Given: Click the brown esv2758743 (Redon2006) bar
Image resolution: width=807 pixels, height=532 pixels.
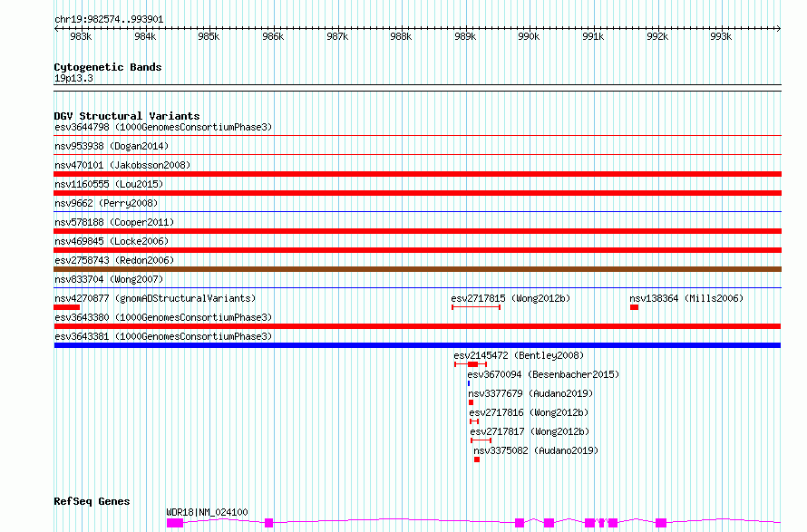Looking at the screenshot, I should click(417, 269).
